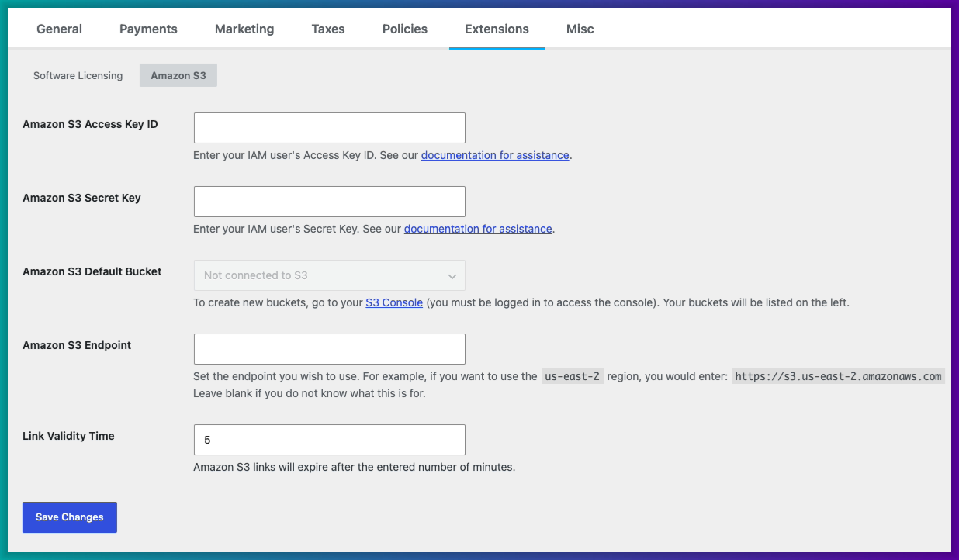
Task: Click the Amazon S3 Default Bucket label
Action: coord(92,271)
